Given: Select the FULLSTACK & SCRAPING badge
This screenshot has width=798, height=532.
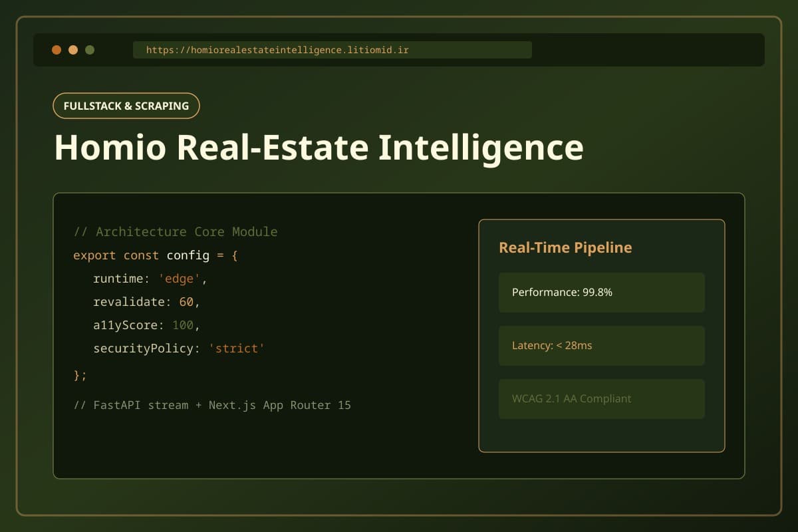Looking at the screenshot, I should tap(126, 106).
